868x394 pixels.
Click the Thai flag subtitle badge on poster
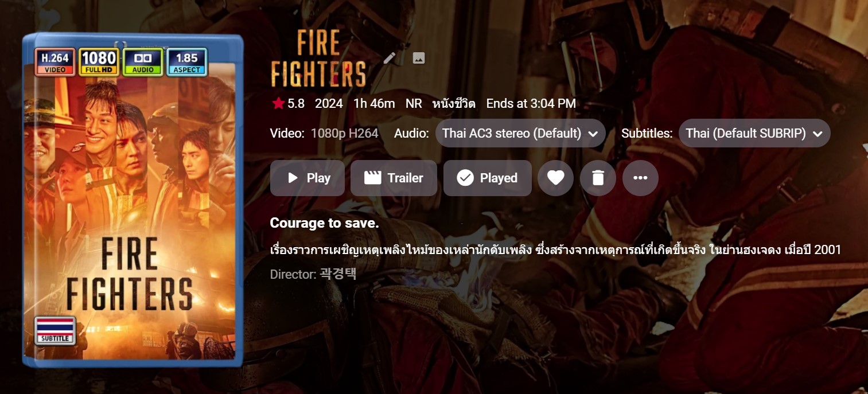coord(55,330)
